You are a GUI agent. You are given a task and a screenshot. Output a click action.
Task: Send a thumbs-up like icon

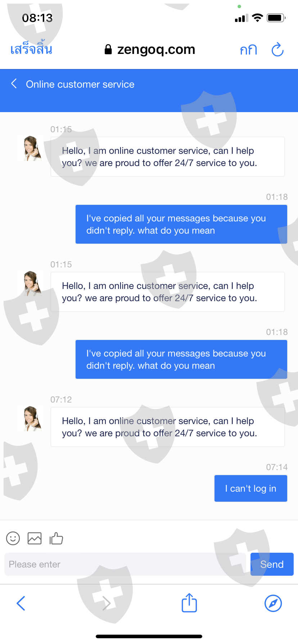tap(56, 538)
